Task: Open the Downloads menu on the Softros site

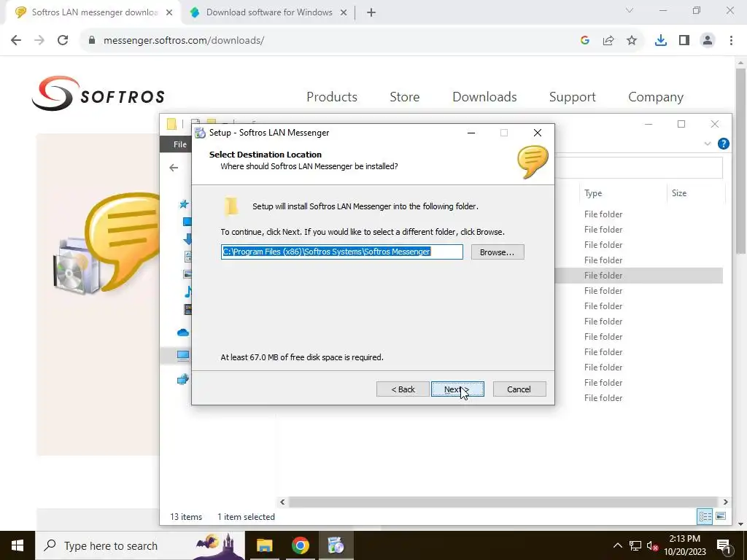Action: [x=484, y=97]
